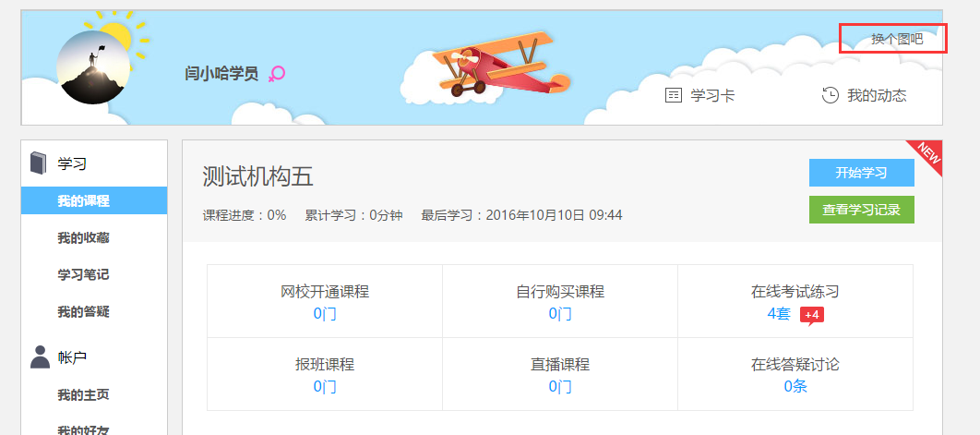Open 我的主页 under 帐户 section
Viewport: 980px width, 435px height.
click(x=83, y=395)
